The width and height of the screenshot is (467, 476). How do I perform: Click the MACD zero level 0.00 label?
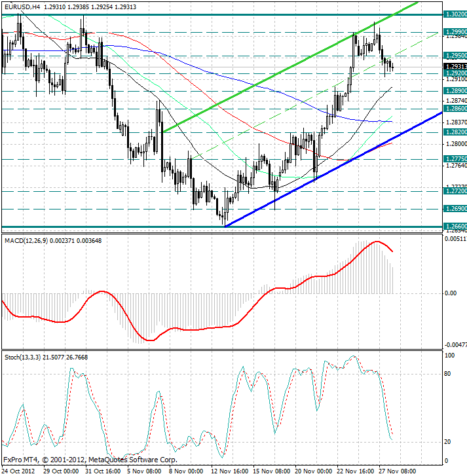coord(451,293)
